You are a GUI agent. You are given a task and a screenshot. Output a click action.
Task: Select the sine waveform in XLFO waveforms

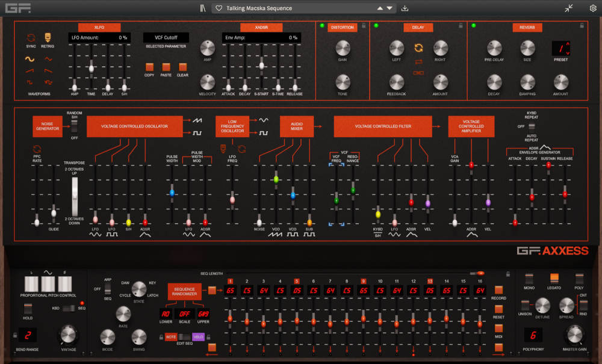pos(28,58)
